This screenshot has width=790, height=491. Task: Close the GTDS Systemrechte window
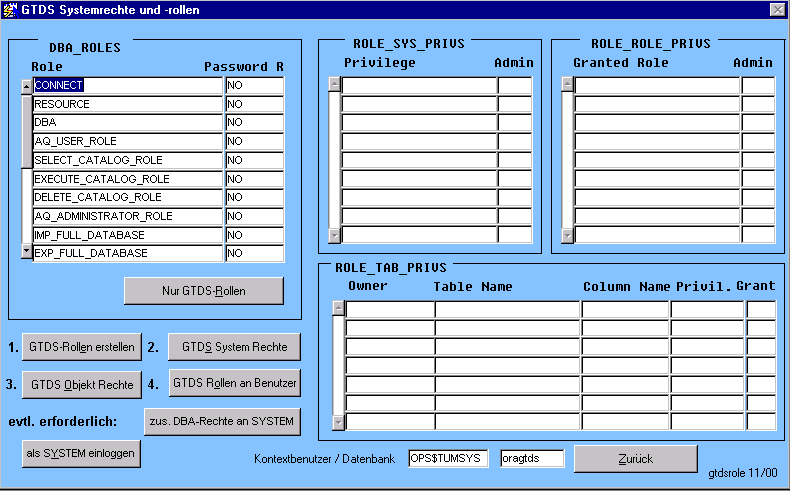pos(777,9)
